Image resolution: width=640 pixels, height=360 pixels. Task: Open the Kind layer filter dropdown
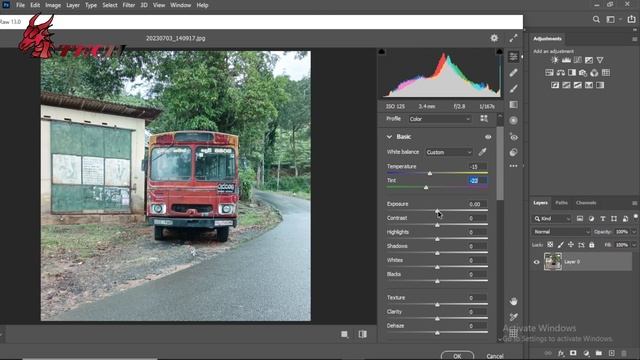coord(552,219)
